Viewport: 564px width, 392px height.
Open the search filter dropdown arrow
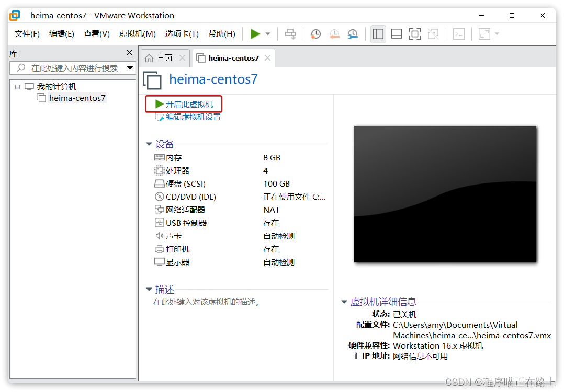[129, 68]
